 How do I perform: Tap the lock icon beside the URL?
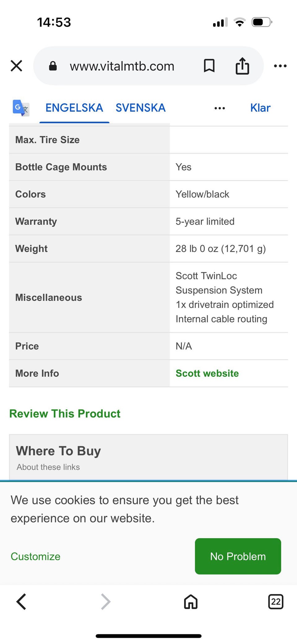[53, 66]
